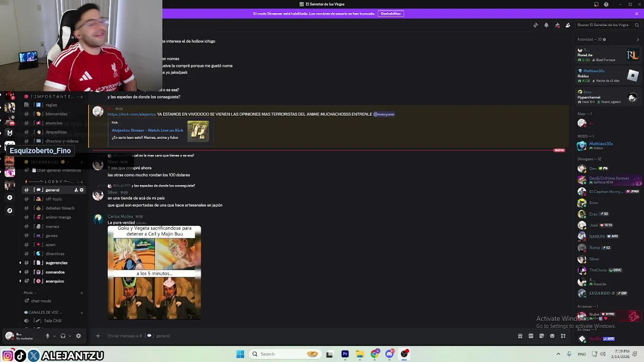Expand the comandos channel arrow
The height and width of the screenshot is (362, 644).
coord(21,272)
